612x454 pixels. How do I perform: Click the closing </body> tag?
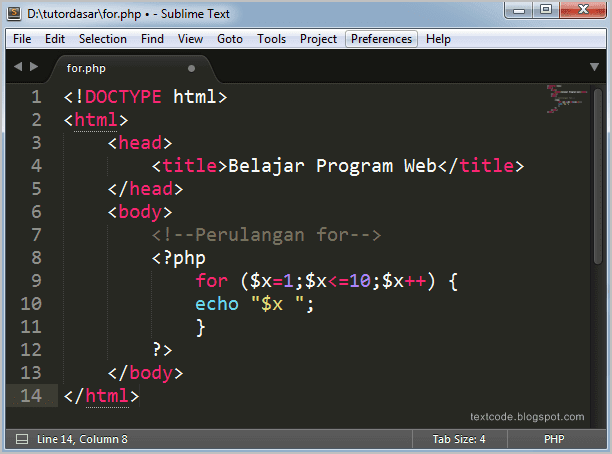(x=146, y=373)
